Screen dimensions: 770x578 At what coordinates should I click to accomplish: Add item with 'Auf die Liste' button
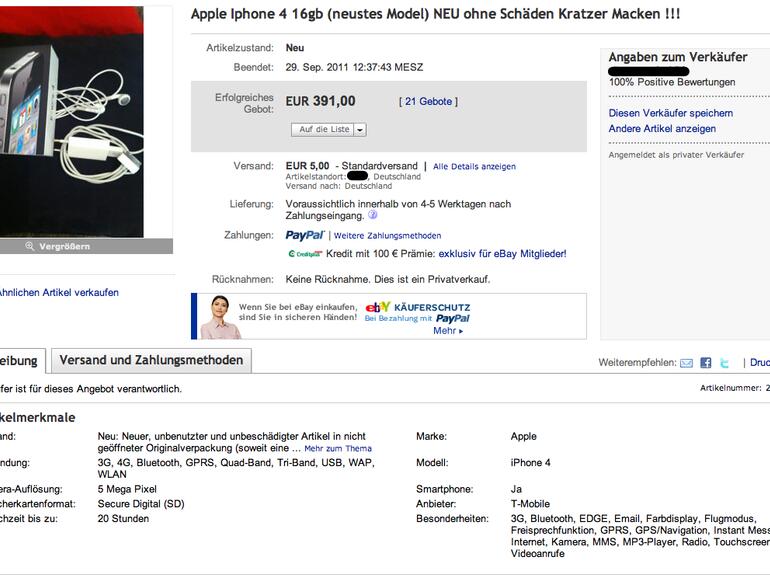323,130
